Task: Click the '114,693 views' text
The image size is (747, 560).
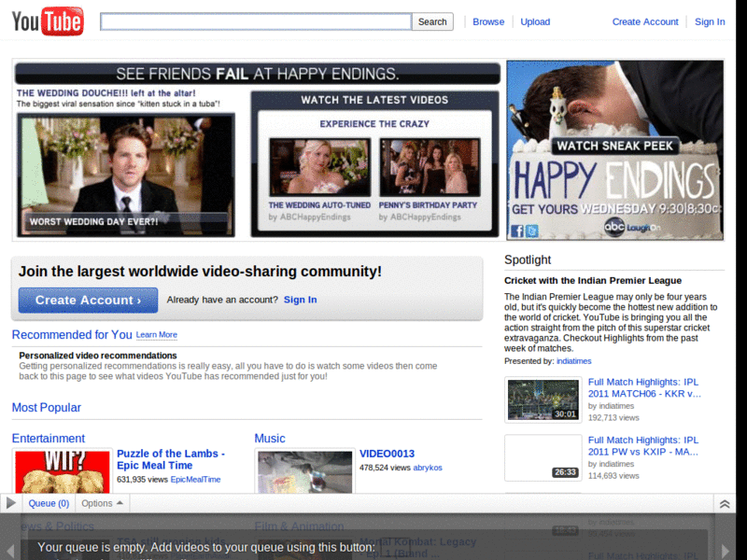Action: [x=613, y=476]
